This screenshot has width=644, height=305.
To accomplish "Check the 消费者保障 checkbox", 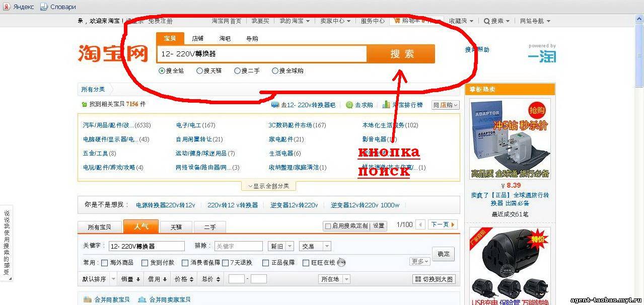I will (185, 263).
